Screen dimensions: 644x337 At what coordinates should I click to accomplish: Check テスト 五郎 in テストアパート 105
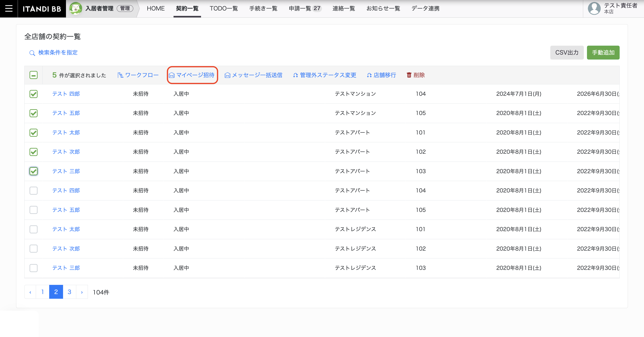[34, 210]
